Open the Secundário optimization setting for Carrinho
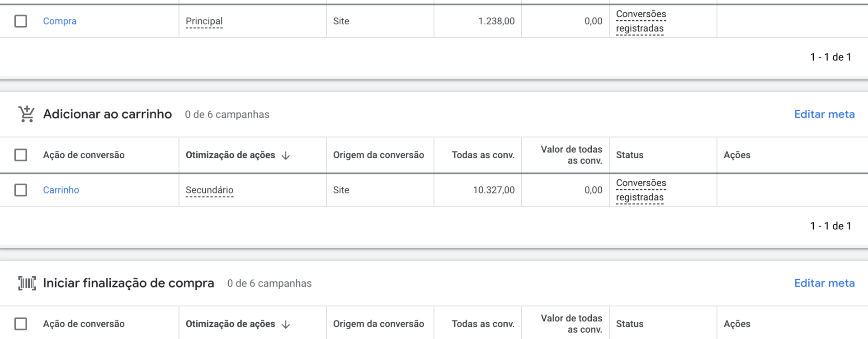Screen dimensions: 868x339 coord(209,190)
